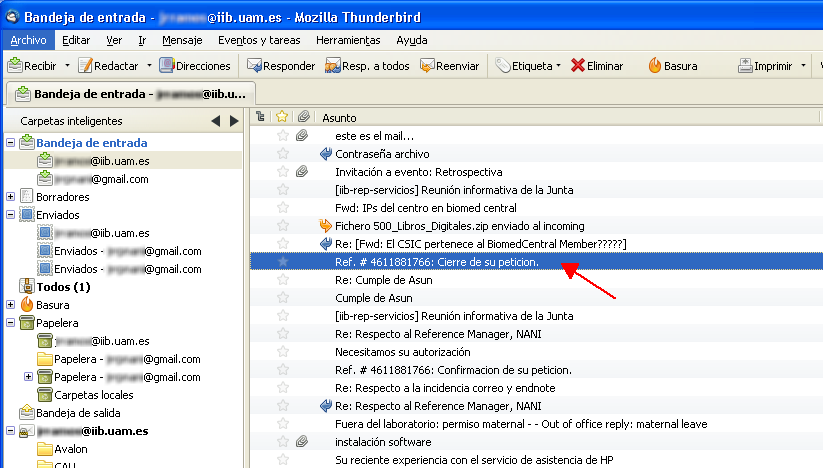The width and height of the screenshot is (823, 468).
Task: Open the Ver menu
Action: [x=114, y=40]
